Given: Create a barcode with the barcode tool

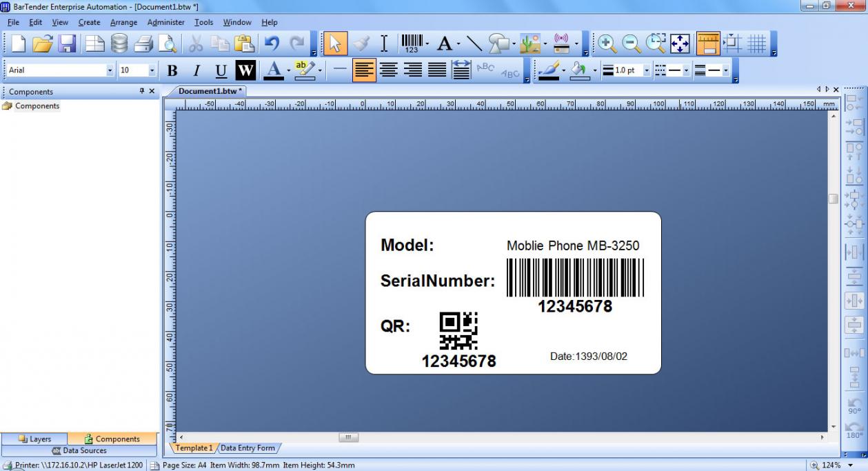Looking at the screenshot, I should 412,44.
